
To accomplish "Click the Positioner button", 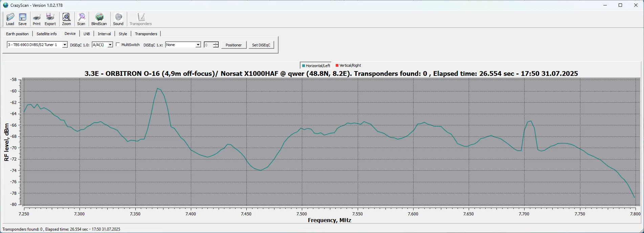I will (234, 45).
